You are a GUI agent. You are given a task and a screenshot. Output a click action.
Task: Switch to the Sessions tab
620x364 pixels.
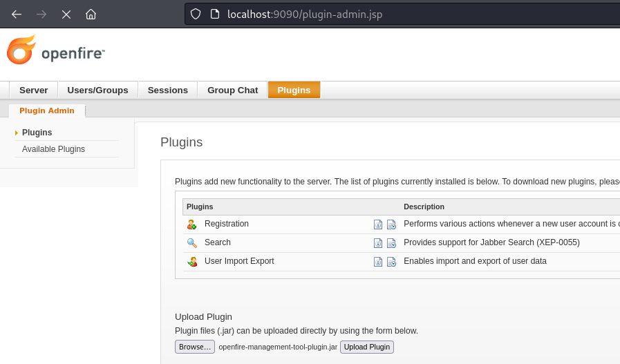(168, 90)
